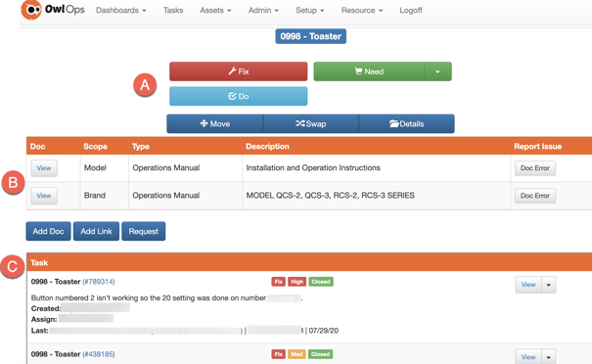The height and width of the screenshot is (364, 592).
Task: Click the Fix badge on task #438185
Action: (278, 354)
